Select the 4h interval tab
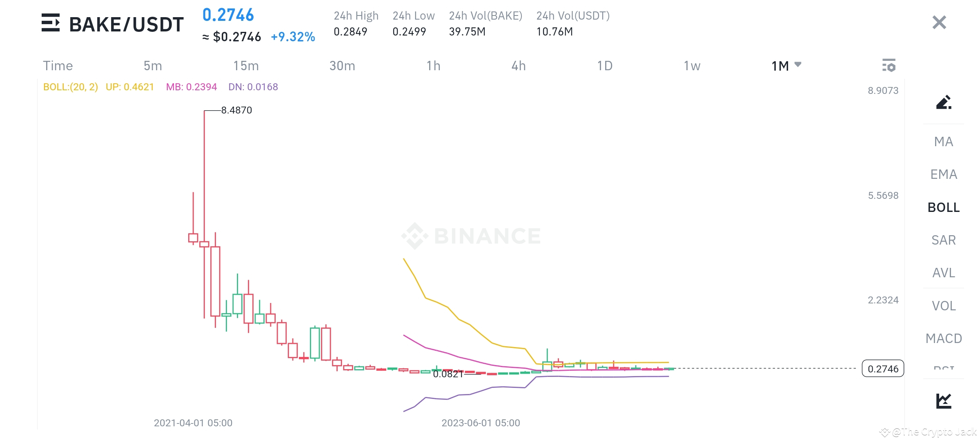 [518, 65]
